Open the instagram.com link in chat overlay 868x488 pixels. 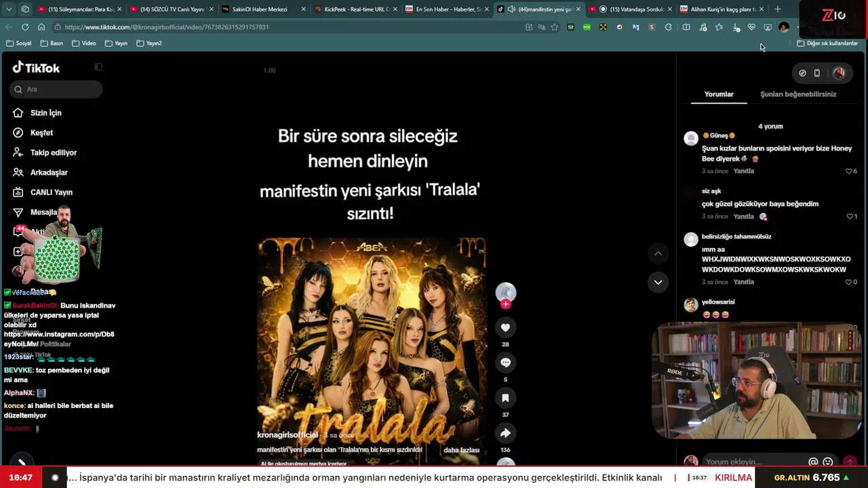pos(59,339)
